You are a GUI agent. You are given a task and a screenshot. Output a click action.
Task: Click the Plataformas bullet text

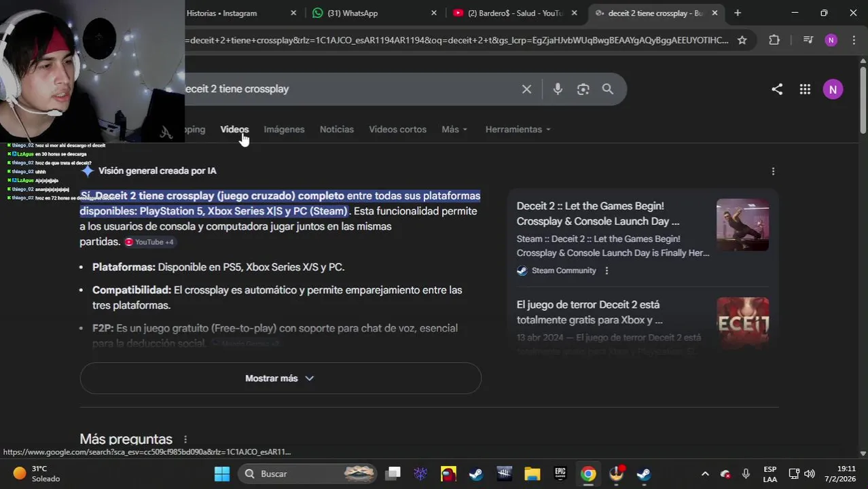[x=218, y=268]
